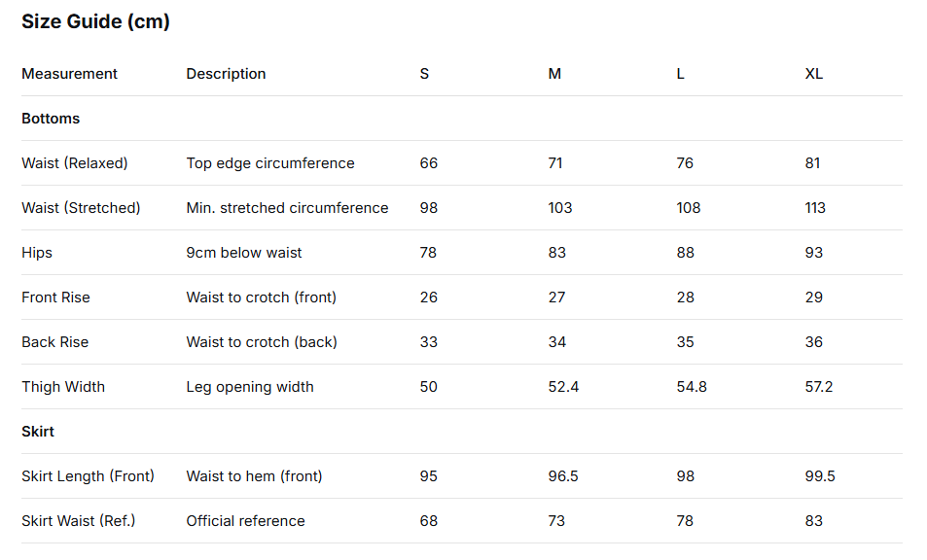Click the Waist (Stretched) row label

coord(81,208)
